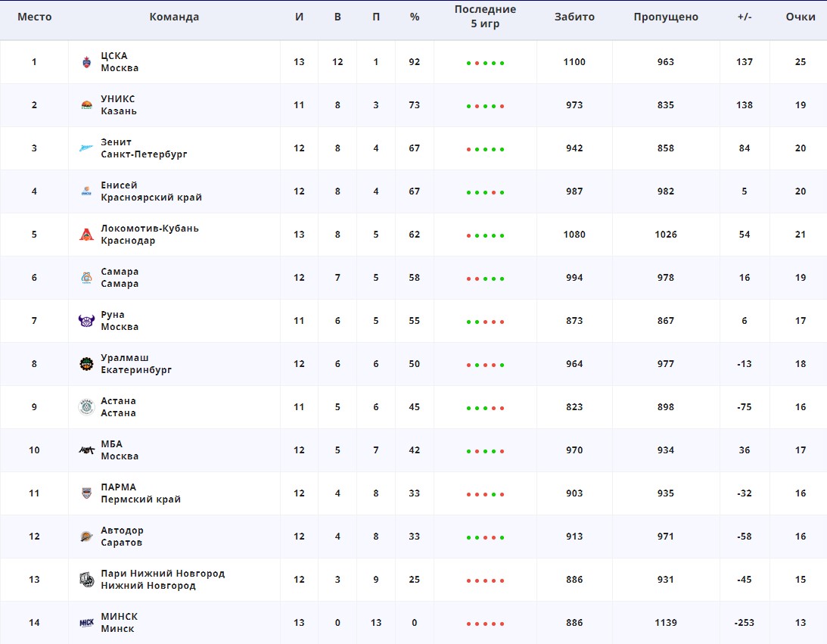Click the Очки column header
Viewport: 827px width, 644px height.
point(800,17)
